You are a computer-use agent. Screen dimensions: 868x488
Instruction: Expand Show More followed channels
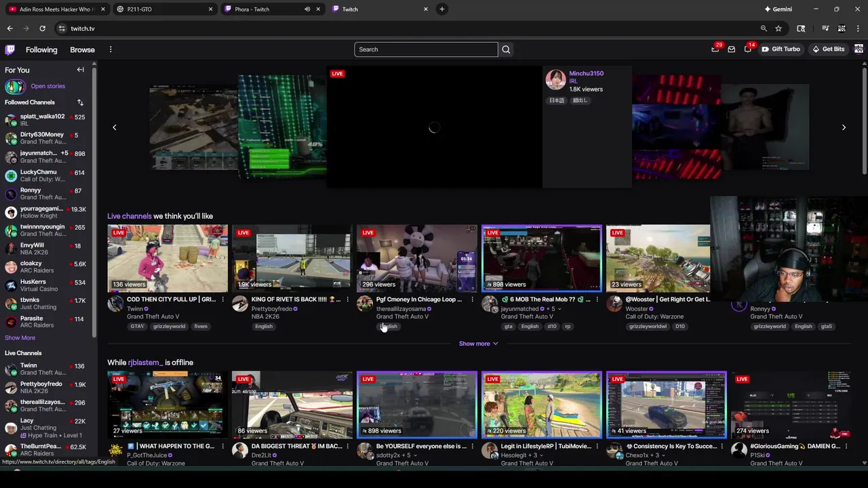[x=20, y=338]
